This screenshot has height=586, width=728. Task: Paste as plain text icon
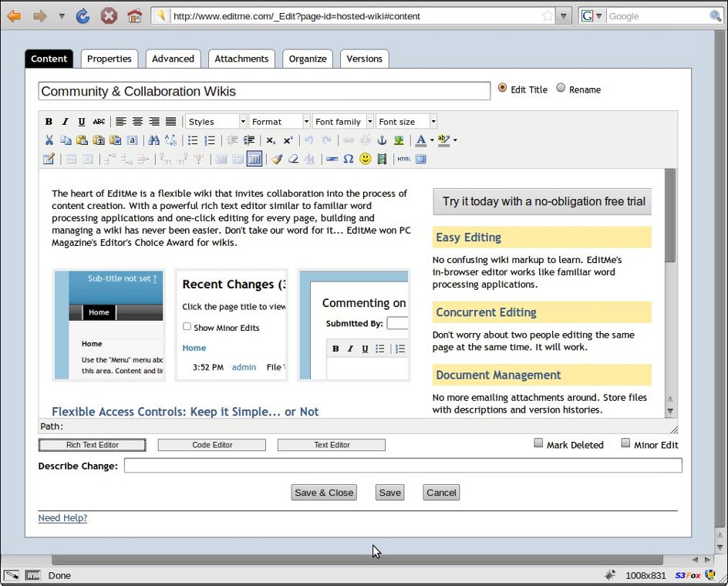pos(99,140)
